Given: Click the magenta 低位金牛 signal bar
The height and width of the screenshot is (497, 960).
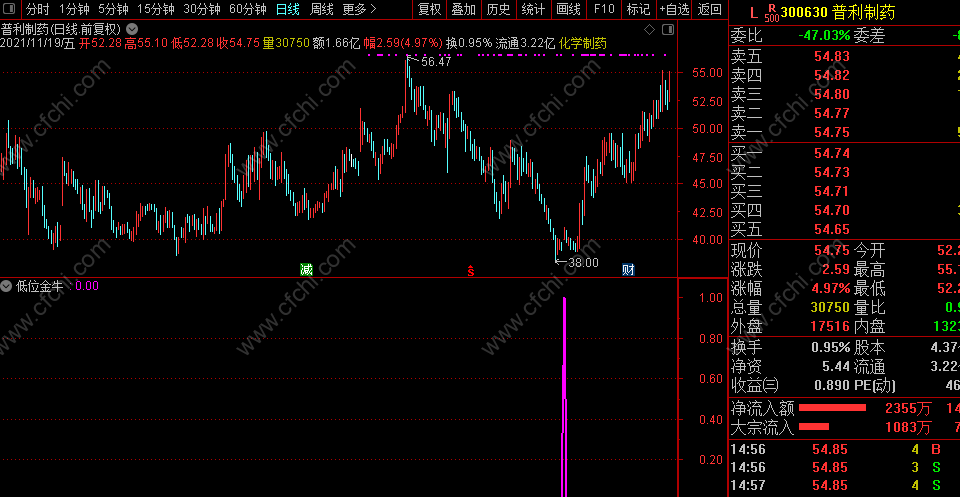Looking at the screenshot, I should click(564, 397).
